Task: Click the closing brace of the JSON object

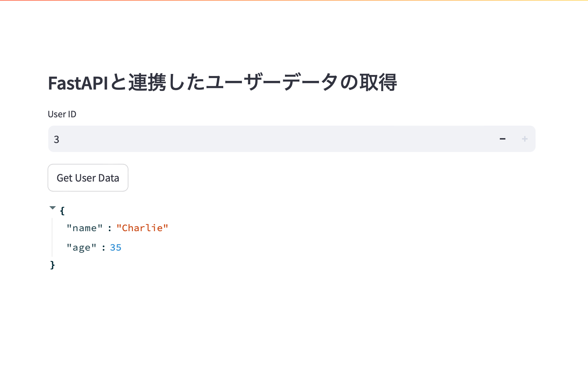Action: pyautogui.click(x=52, y=265)
